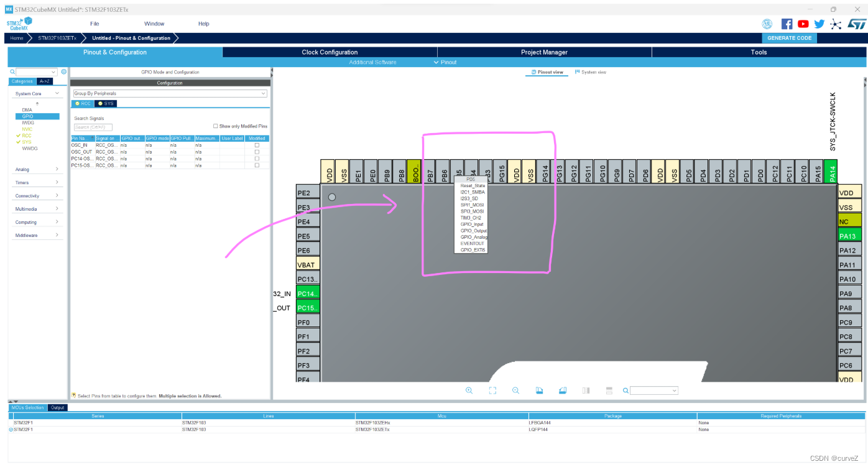Screen dimensions: 868x467
Task: Select the green PA13 pin
Action: (849, 236)
